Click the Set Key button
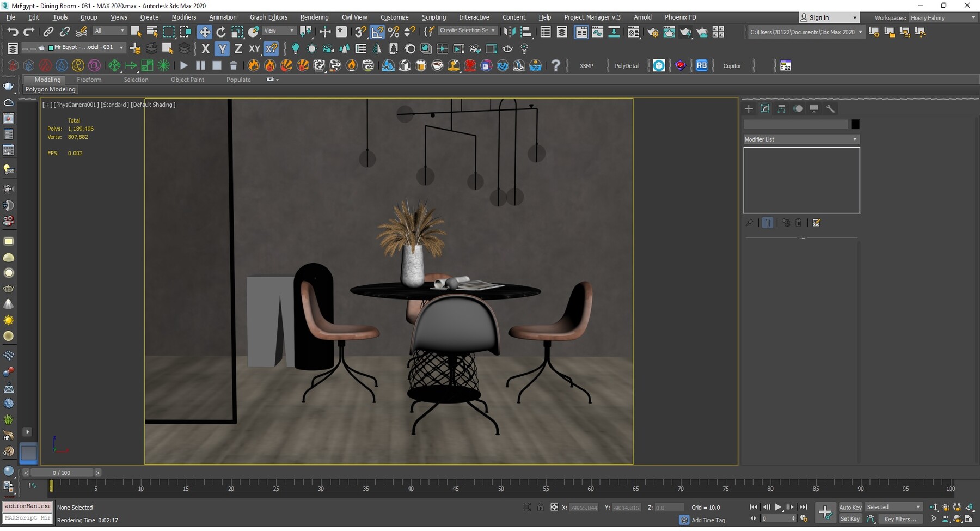The width and height of the screenshot is (980, 531). coord(850,519)
